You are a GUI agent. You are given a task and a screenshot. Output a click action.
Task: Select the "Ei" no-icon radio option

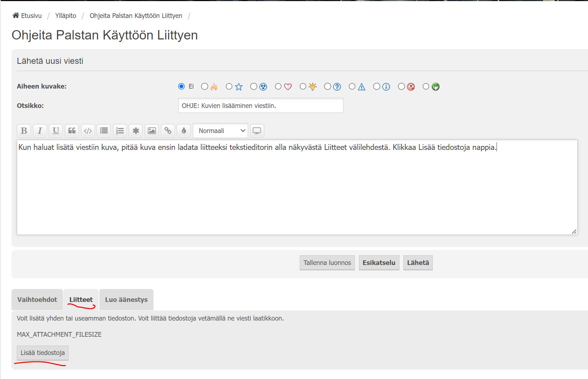tap(181, 86)
